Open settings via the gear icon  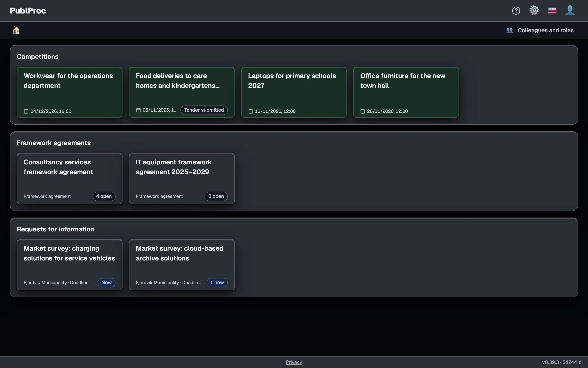pyautogui.click(x=534, y=10)
